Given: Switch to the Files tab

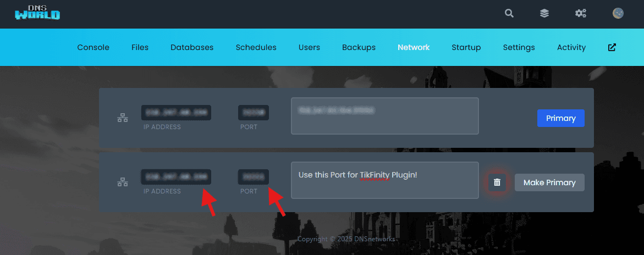Looking at the screenshot, I should click(x=140, y=47).
